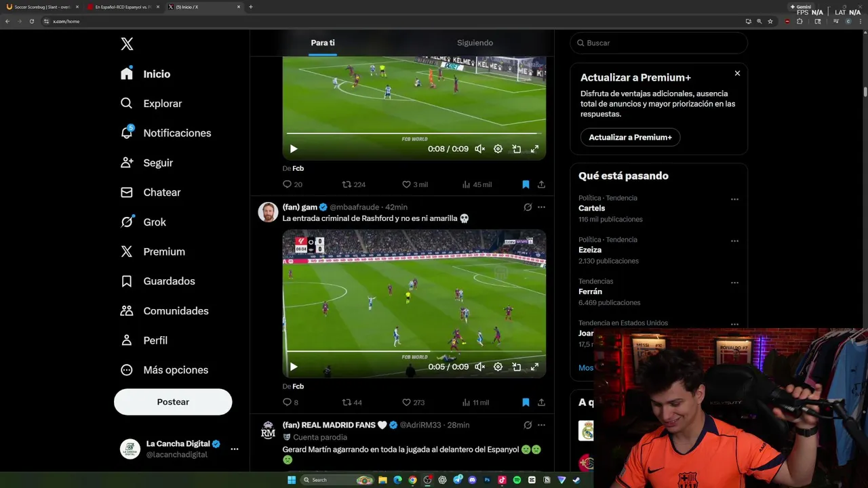Open Grok in sidebar

(x=143, y=222)
